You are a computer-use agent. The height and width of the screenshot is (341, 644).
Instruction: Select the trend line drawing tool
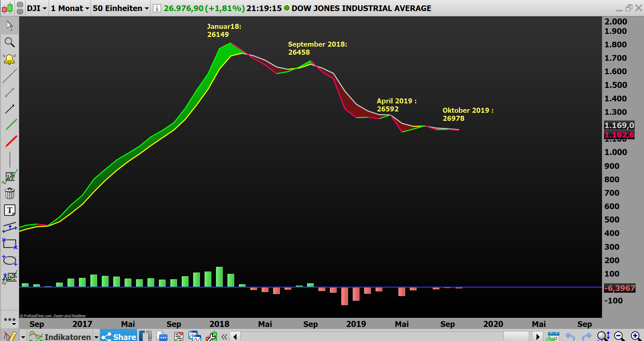[10, 76]
